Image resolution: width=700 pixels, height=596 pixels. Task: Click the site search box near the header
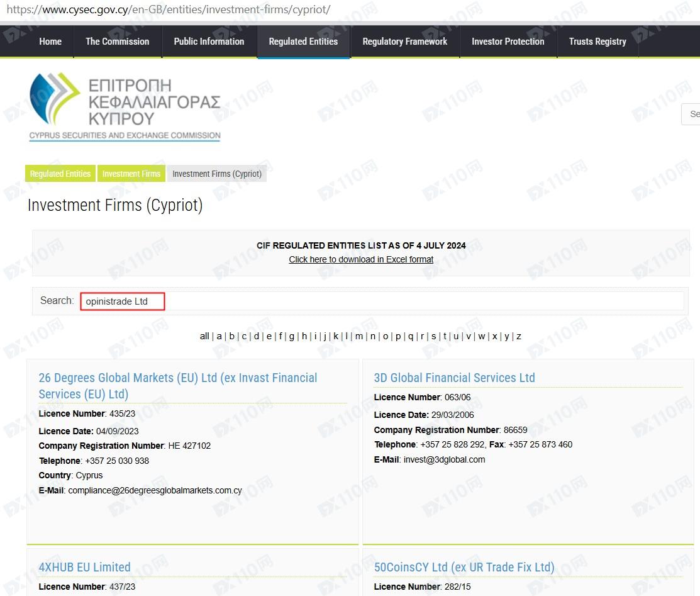691,114
